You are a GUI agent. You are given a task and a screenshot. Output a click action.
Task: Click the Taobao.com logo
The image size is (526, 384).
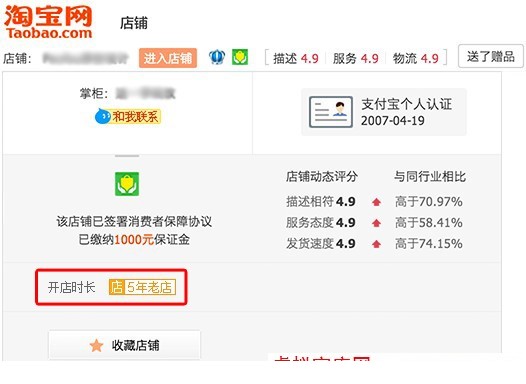click(48, 22)
